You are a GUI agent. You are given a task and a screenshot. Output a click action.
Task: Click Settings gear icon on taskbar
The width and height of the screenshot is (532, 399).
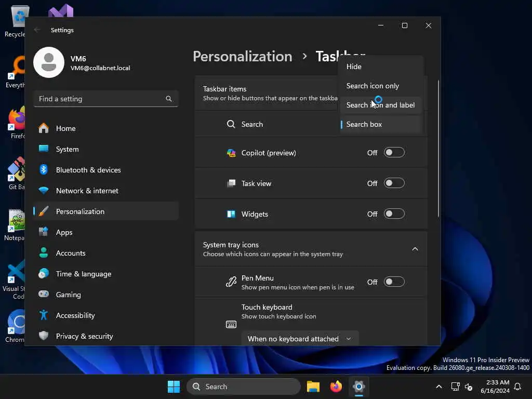click(x=358, y=387)
